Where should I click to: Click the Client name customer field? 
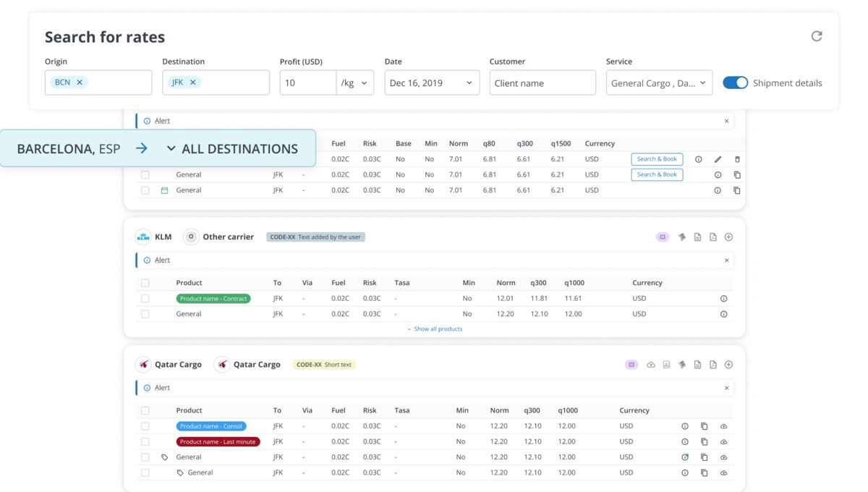click(x=542, y=82)
